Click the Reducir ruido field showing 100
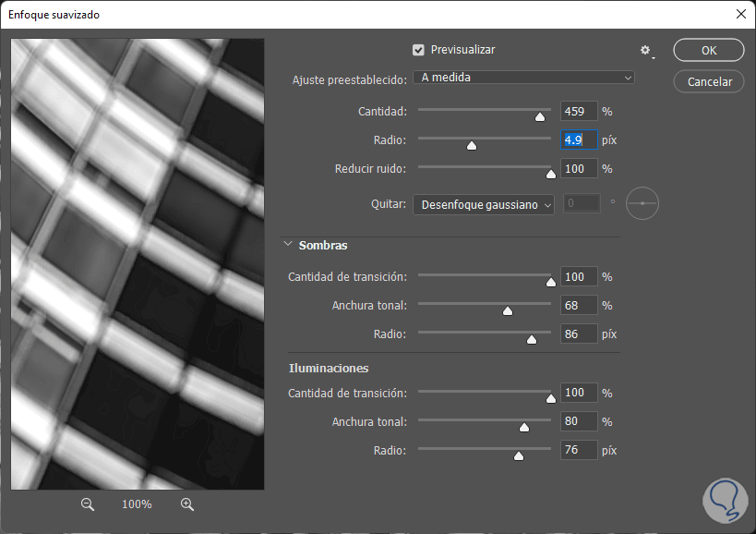The image size is (756, 534). click(579, 169)
